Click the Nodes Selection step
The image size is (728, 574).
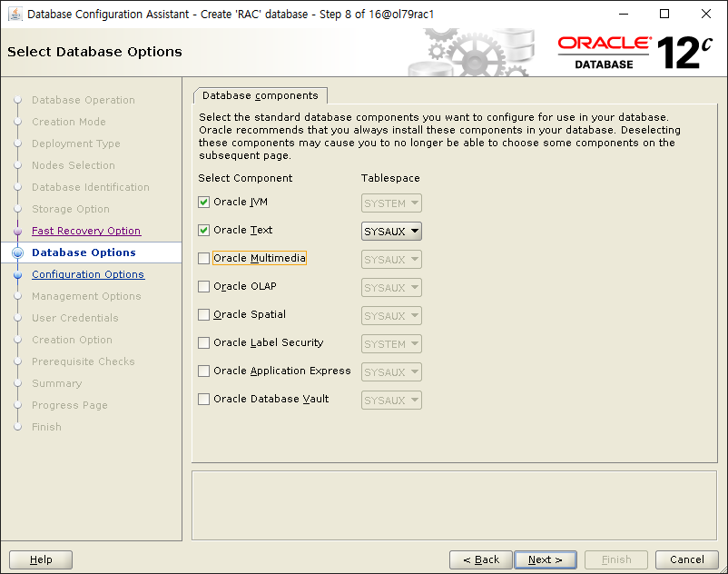click(x=74, y=166)
